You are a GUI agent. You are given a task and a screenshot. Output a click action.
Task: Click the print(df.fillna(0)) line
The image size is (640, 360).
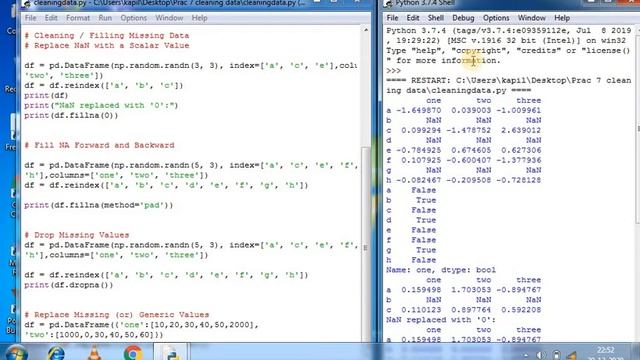pos(71,115)
